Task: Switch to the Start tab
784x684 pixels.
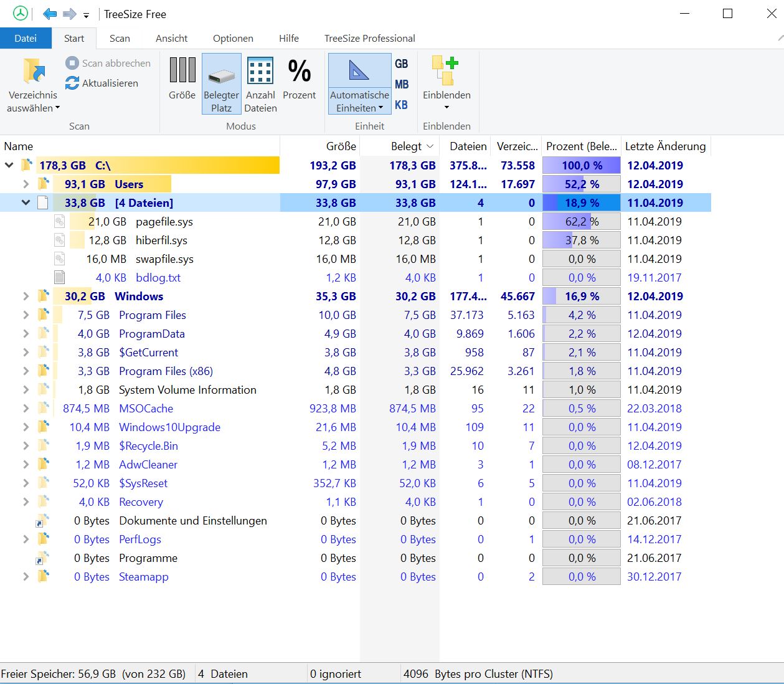Action: coord(74,38)
